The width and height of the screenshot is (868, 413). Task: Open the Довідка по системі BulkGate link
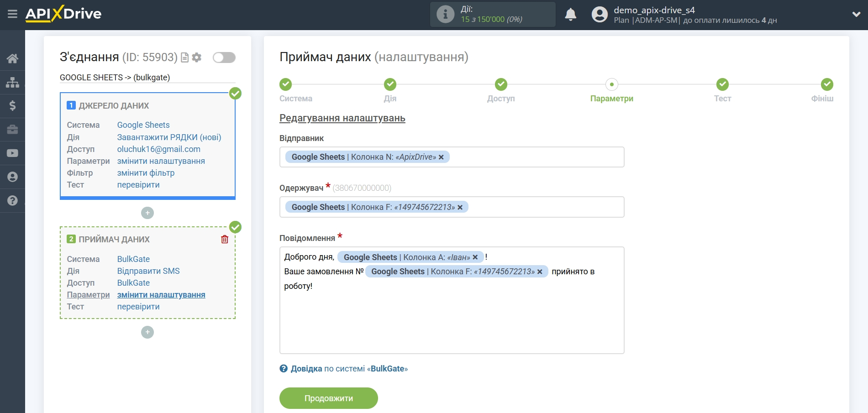click(x=348, y=369)
